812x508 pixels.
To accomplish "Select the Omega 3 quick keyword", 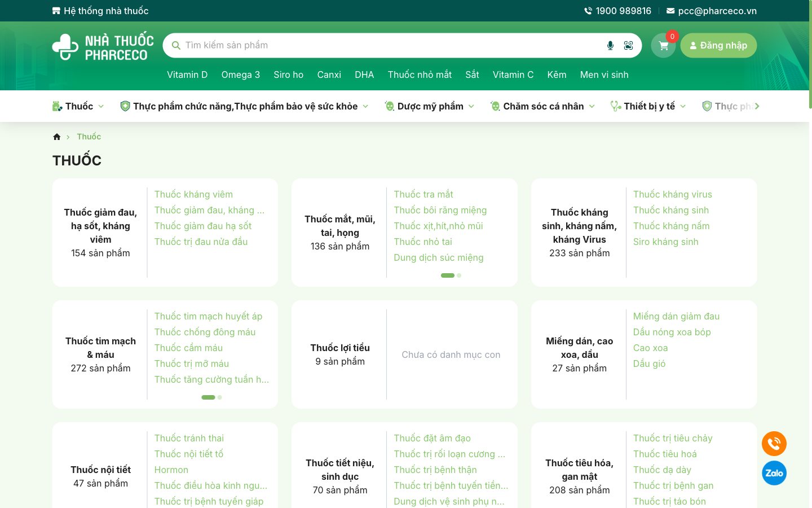I will 241,75.
